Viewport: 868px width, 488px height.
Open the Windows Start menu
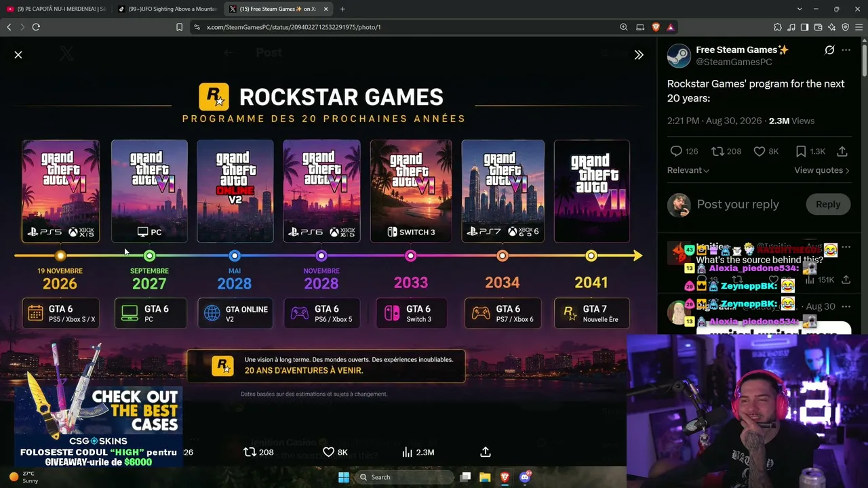pyautogui.click(x=344, y=477)
